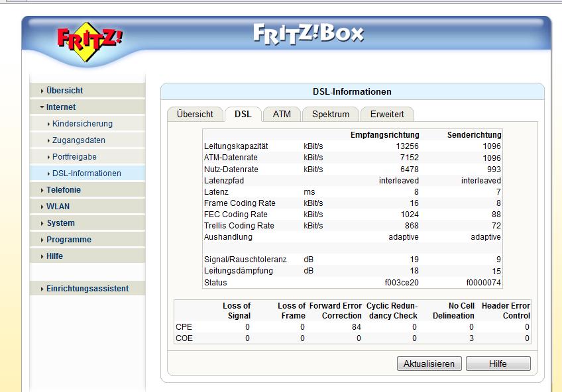
Task: Start the Einrichtungsassistent
Action: (87, 289)
